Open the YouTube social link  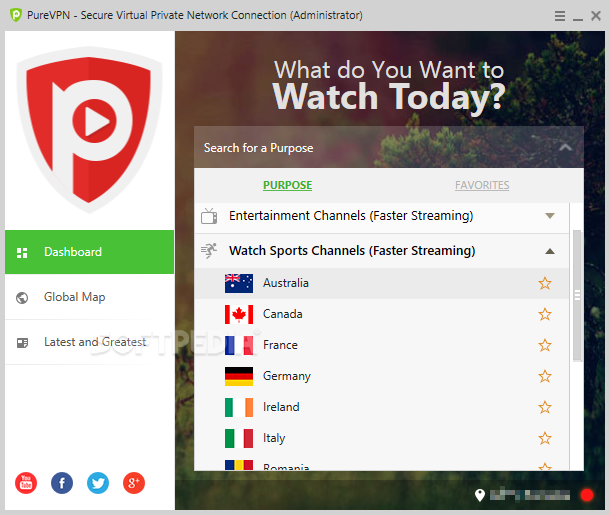[x=26, y=483]
